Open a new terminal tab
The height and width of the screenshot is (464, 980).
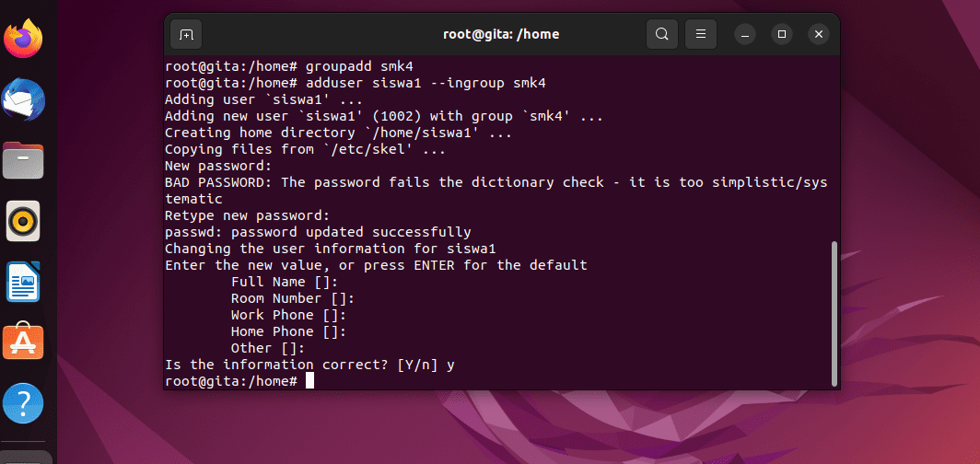(186, 34)
